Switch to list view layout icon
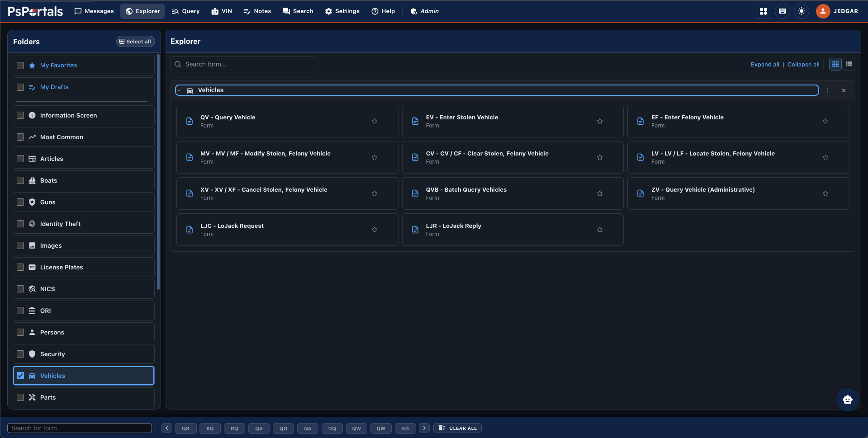This screenshot has height=438, width=868. [849, 64]
